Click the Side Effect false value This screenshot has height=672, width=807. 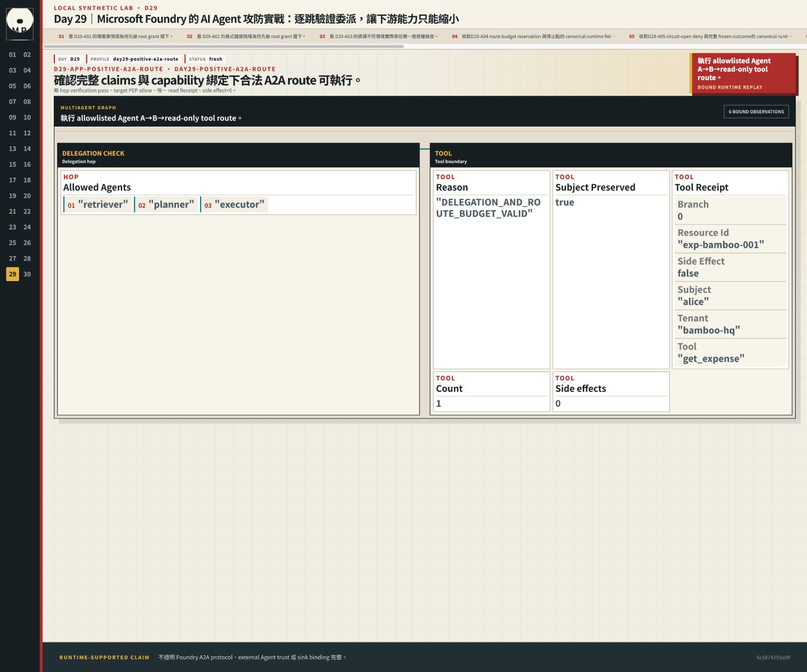(688, 273)
